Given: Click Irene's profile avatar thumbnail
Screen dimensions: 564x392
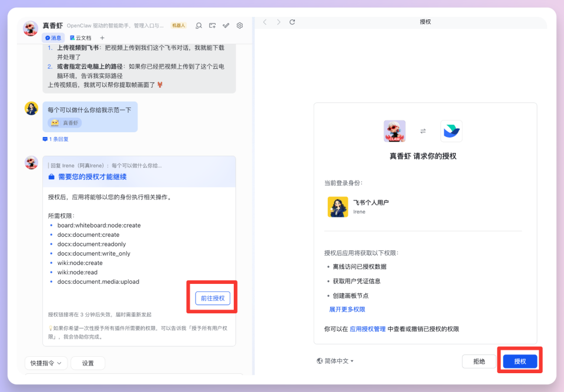Looking at the screenshot, I should coord(338,207).
